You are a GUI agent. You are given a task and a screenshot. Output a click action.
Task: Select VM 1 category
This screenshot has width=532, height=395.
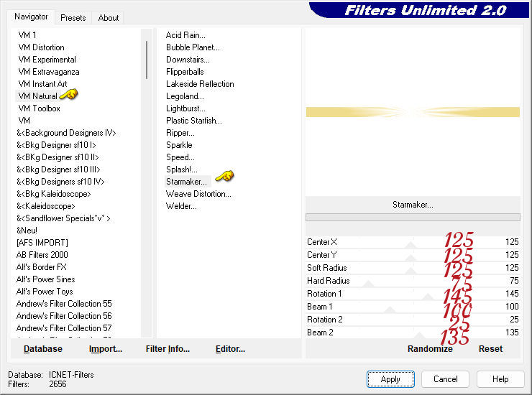(27, 35)
